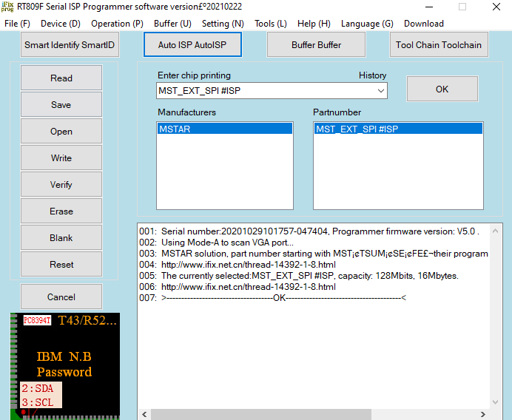Open the Language (G) menu
512x420 pixels.
click(x=367, y=24)
